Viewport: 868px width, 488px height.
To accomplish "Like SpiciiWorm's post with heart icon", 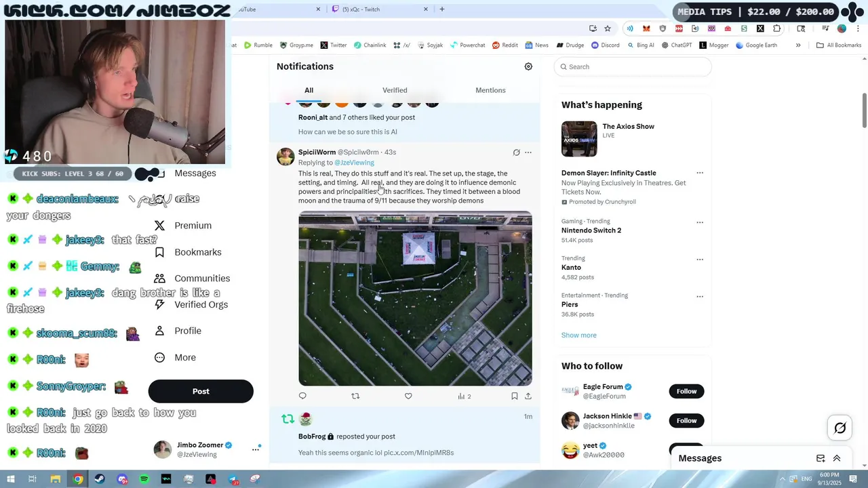I will pos(408,396).
